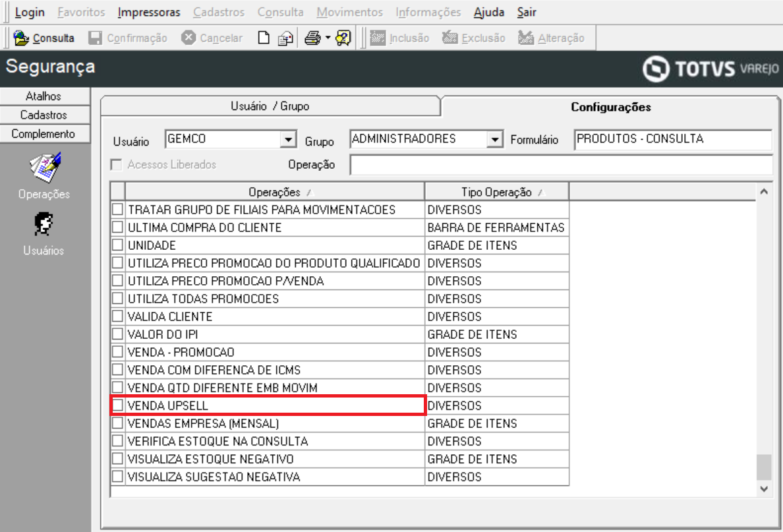
Task: Click the Operação search field
Action: [562, 165]
